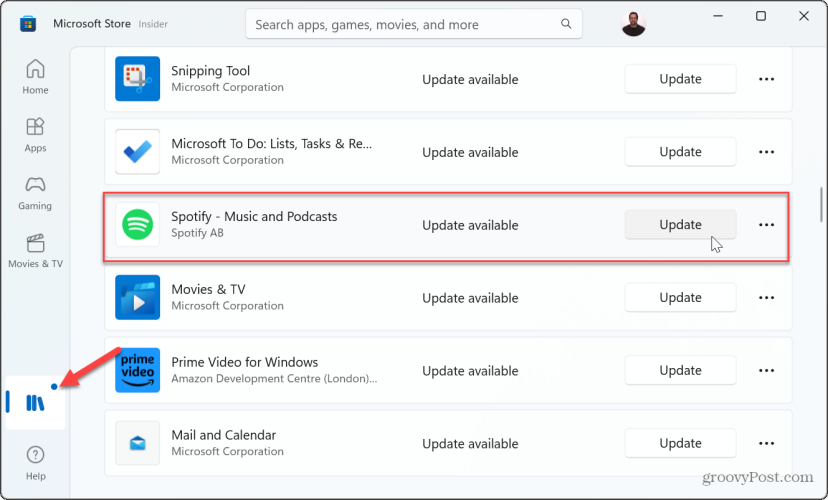Open Movies & TV in sidebar
This screenshot has height=500, width=828.
click(35, 251)
